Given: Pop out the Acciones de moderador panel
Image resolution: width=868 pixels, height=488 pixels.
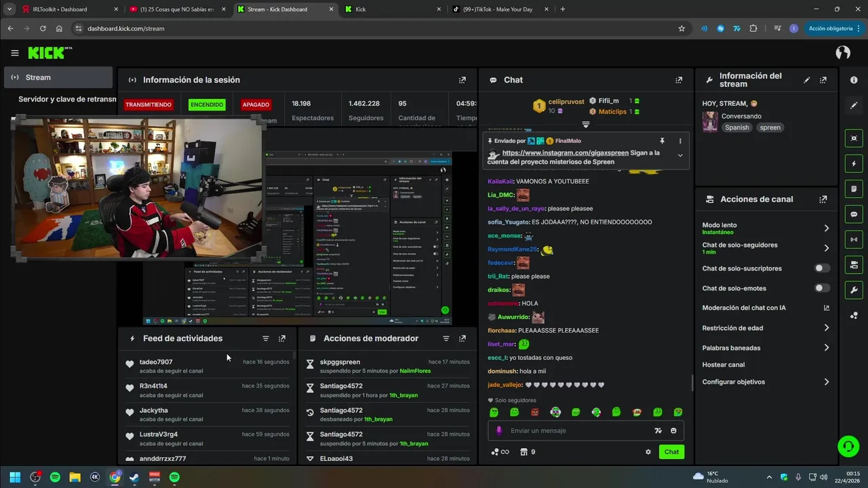Looking at the screenshot, I should coord(462,338).
